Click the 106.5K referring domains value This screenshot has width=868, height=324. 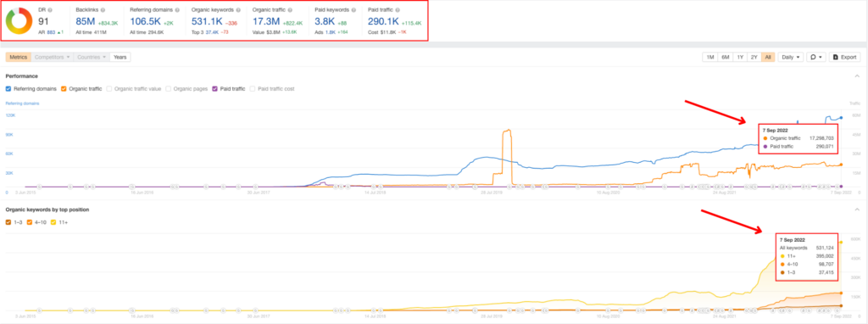146,21
